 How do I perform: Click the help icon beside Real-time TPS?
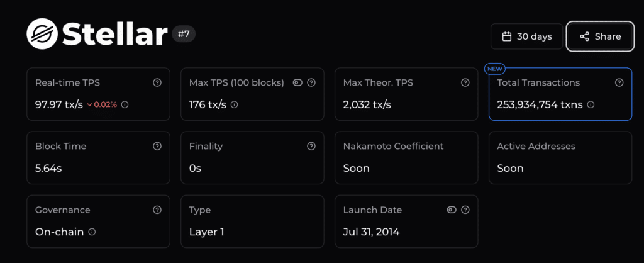(157, 82)
